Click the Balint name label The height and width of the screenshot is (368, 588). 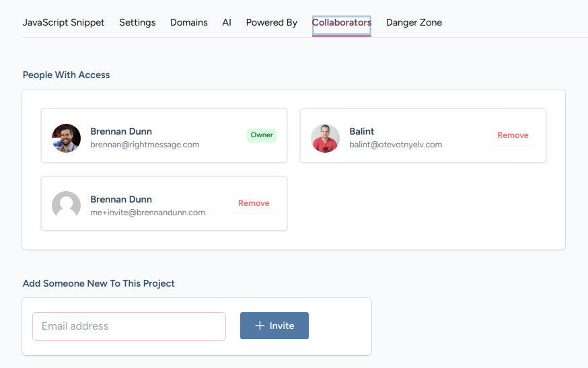point(362,131)
